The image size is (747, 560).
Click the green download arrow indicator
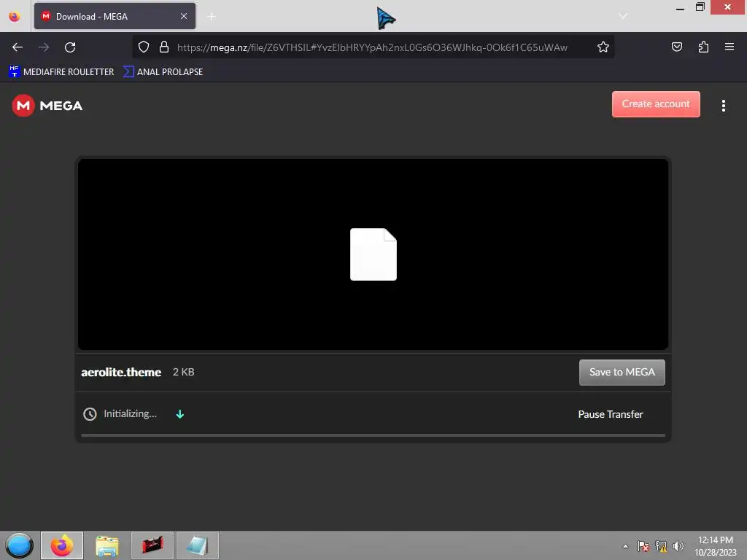coord(179,414)
